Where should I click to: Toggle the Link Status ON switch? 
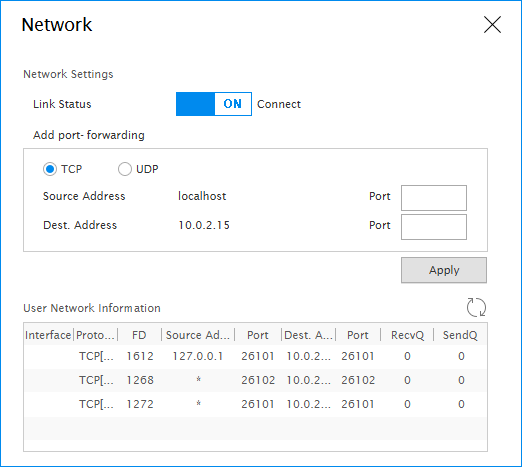214,104
